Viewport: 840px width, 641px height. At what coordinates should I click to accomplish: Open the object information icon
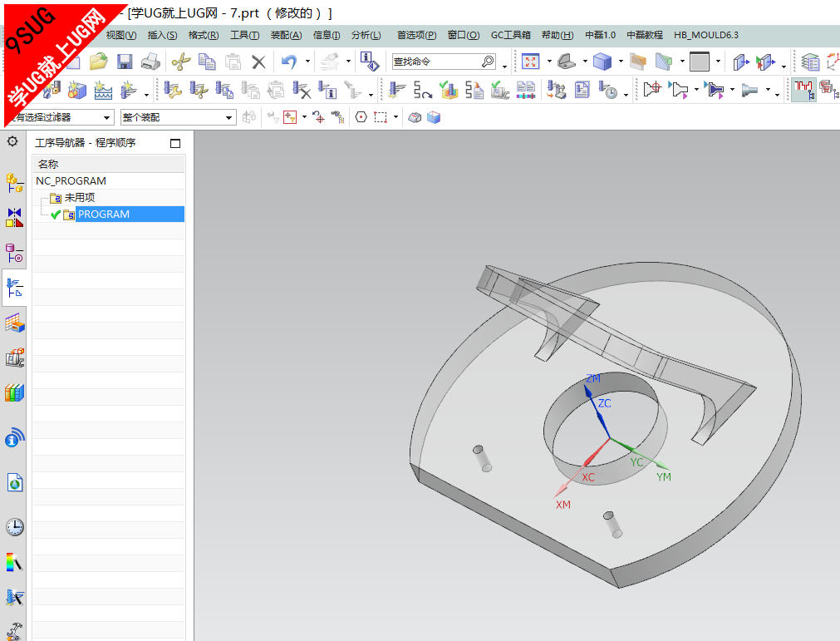click(369, 61)
